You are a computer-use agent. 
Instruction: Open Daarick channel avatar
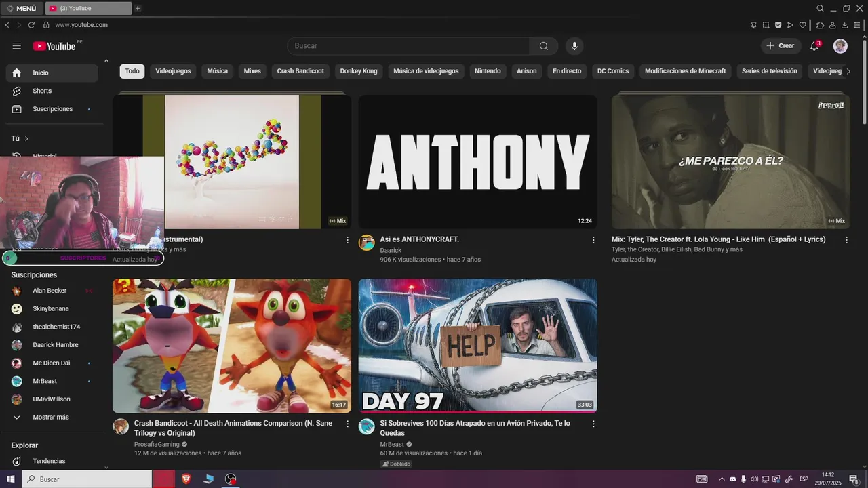click(366, 243)
